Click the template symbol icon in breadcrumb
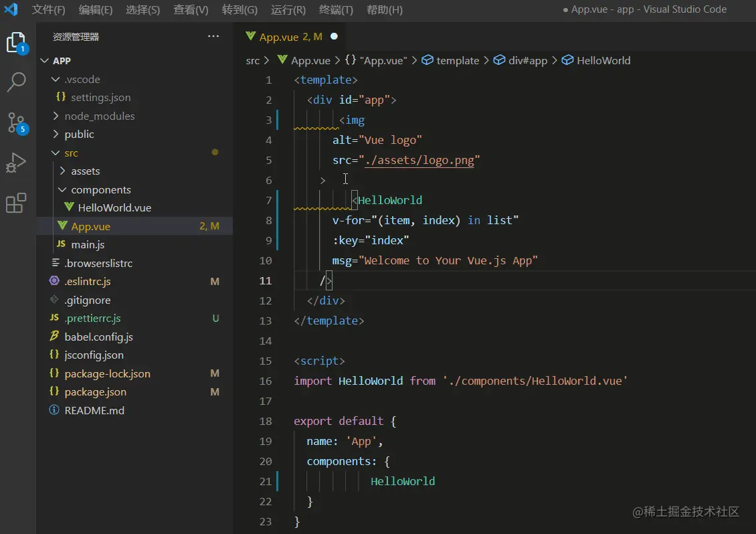This screenshot has width=756, height=534. tap(428, 60)
